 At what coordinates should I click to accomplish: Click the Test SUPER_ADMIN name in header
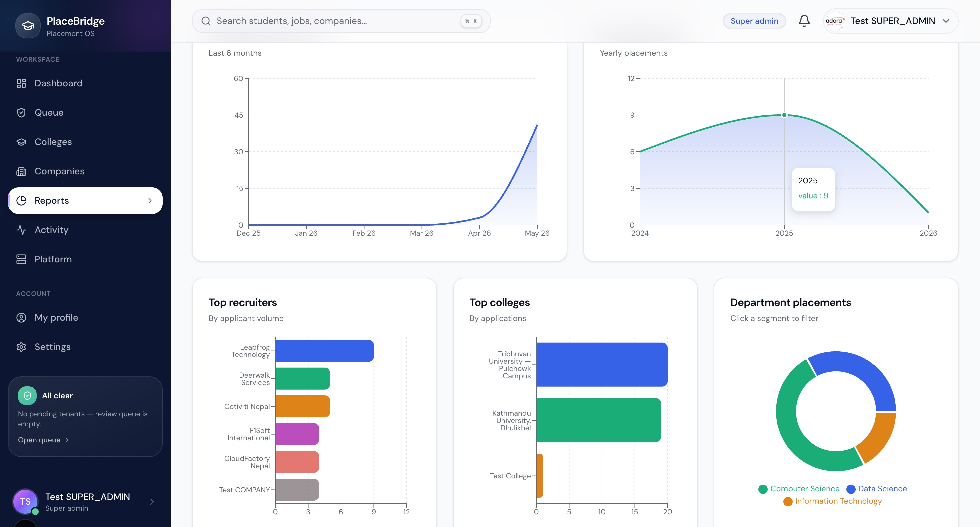pos(893,21)
